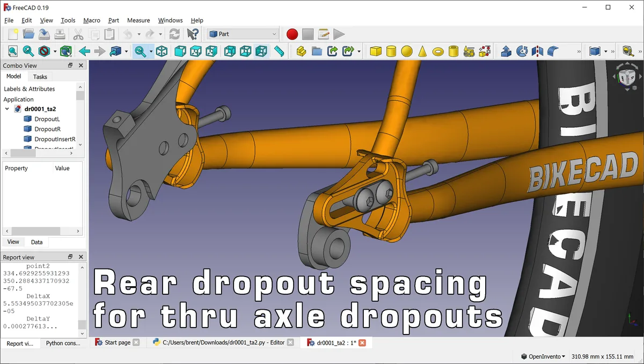644x364 pixels.
Task: Select the Measure distance ruler tool
Action: click(x=279, y=52)
